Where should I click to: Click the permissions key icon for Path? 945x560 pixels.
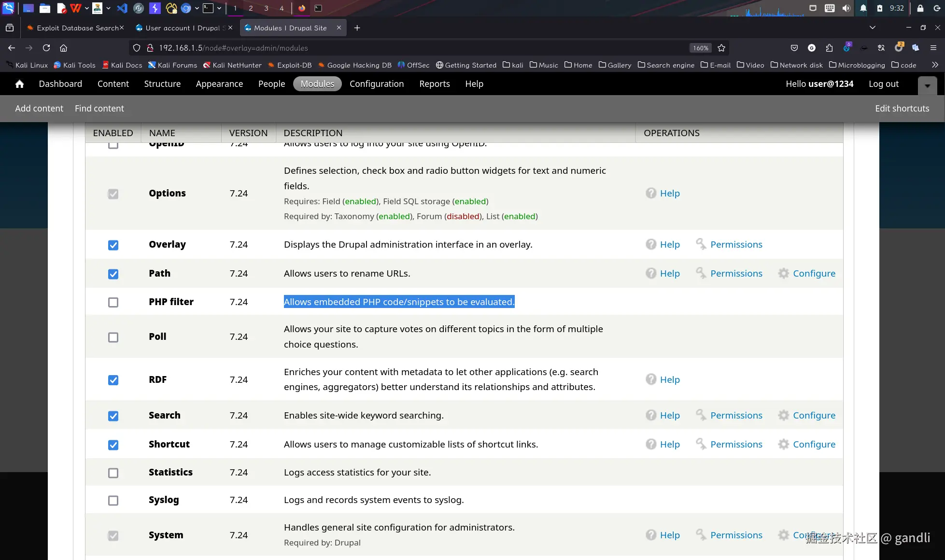701,273
